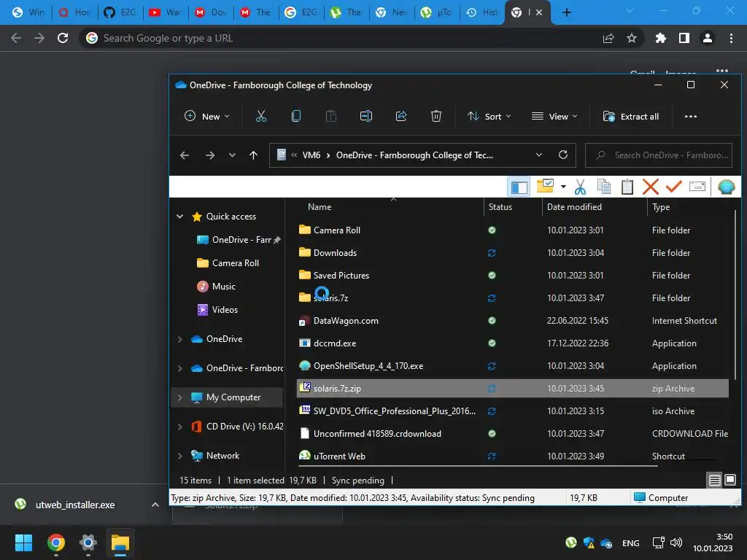The image size is (747, 560).
Task: Click the Open-Shell scissors cut icon
Action: point(580,187)
